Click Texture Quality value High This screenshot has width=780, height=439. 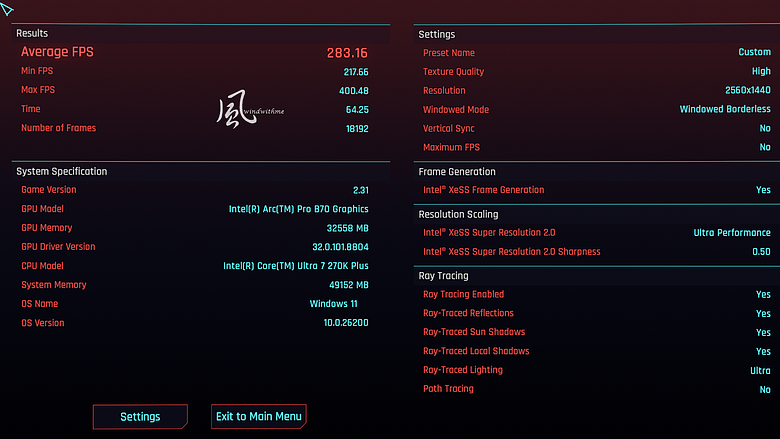pos(761,71)
